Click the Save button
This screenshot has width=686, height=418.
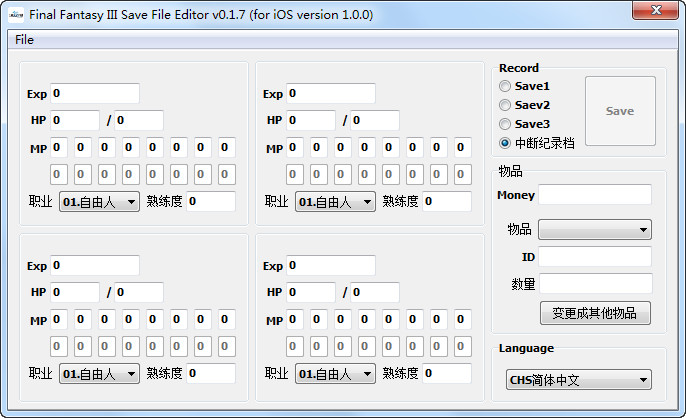pos(620,111)
